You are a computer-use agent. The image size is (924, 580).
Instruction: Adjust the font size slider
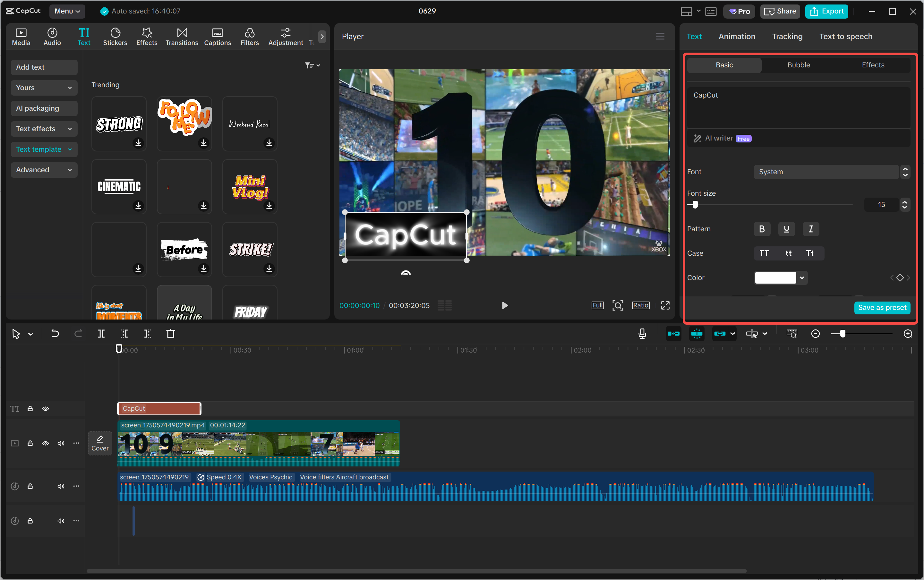(x=694, y=204)
